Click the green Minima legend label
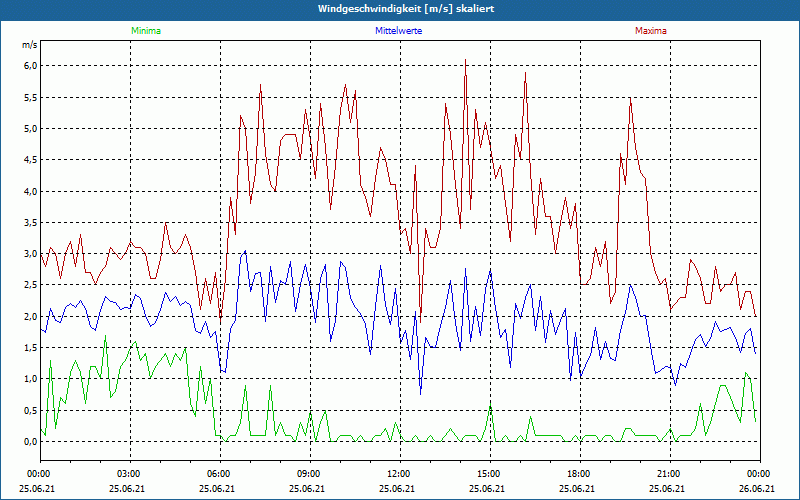Image resolution: width=800 pixels, height=500 pixels. coord(145,31)
